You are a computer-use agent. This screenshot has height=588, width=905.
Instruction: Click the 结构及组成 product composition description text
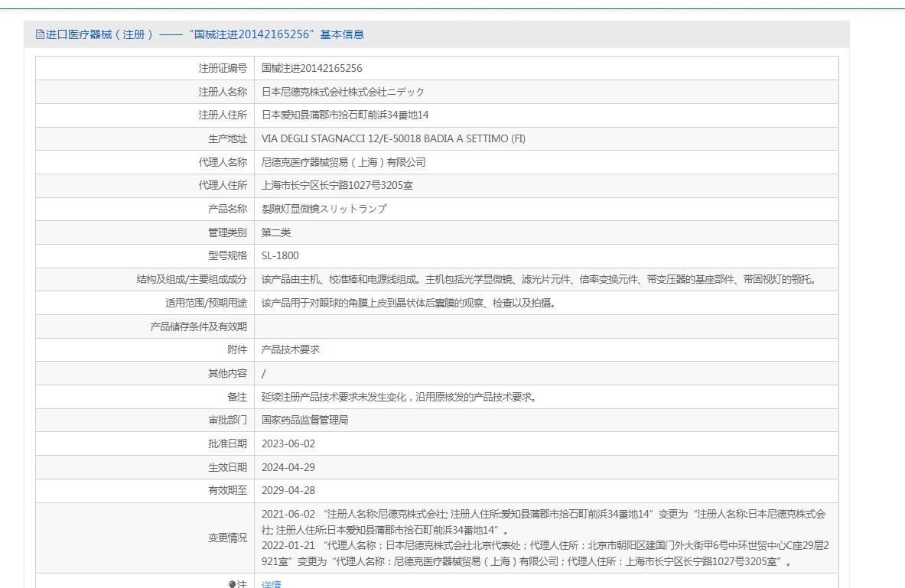click(539, 279)
